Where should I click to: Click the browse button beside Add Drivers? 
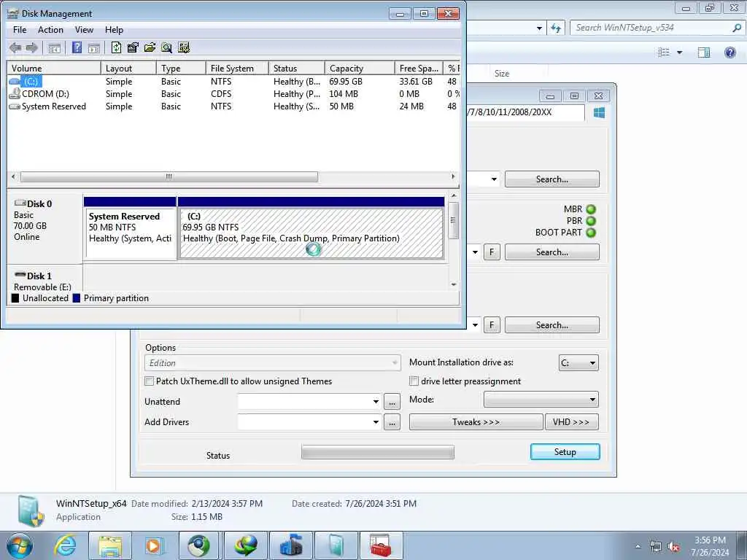click(x=392, y=422)
